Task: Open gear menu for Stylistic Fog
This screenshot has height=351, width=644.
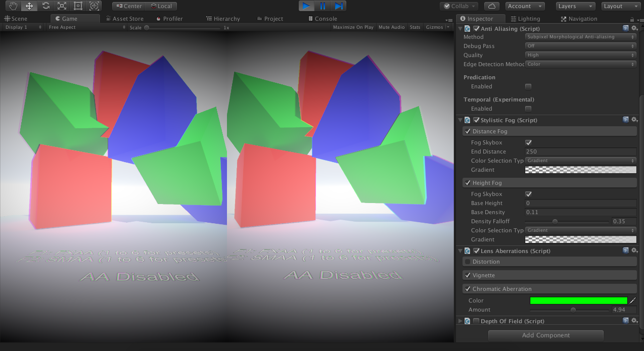Action: [x=634, y=120]
